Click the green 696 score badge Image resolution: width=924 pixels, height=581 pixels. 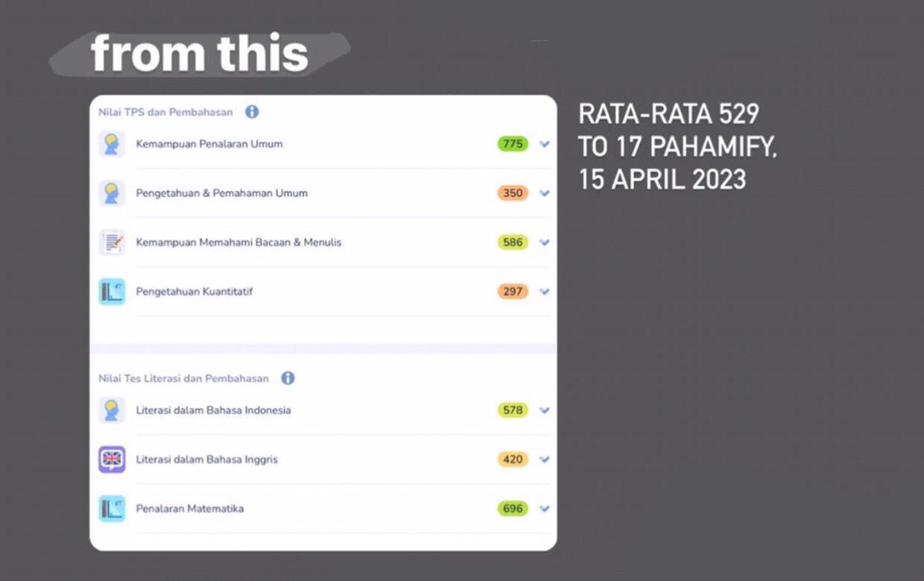[513, 509]
